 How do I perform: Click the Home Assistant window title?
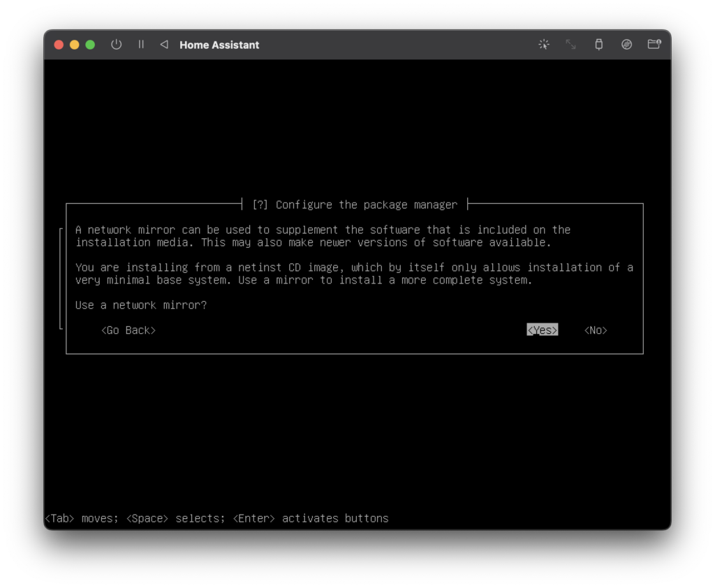click(219, 45)
